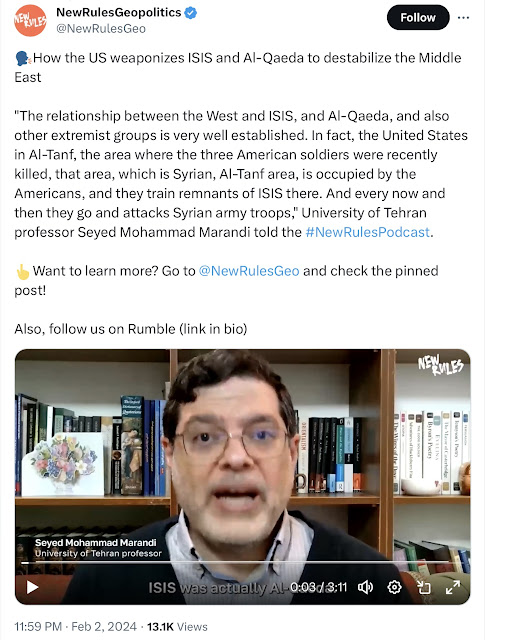The height and width of the screenshot is (640, 506).
Task: Click the picture-in-picture icon
Action: [424, 587]
